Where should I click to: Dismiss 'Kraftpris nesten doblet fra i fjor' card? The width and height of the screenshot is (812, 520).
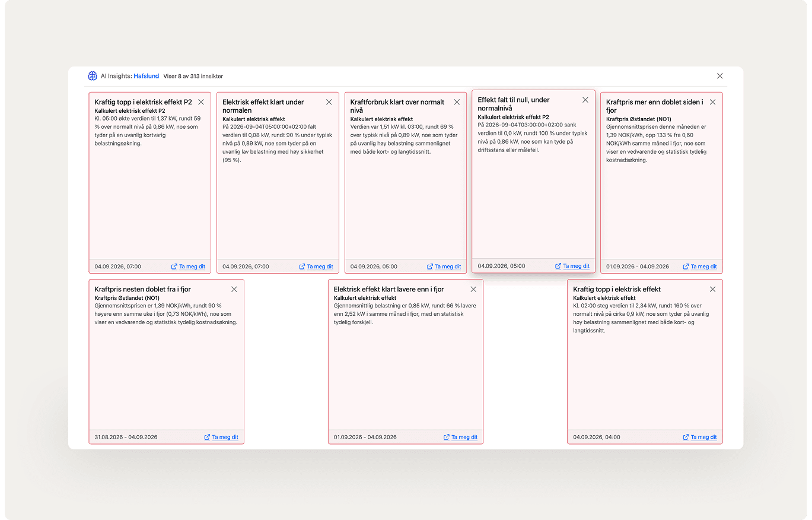(x=234, y=289)
